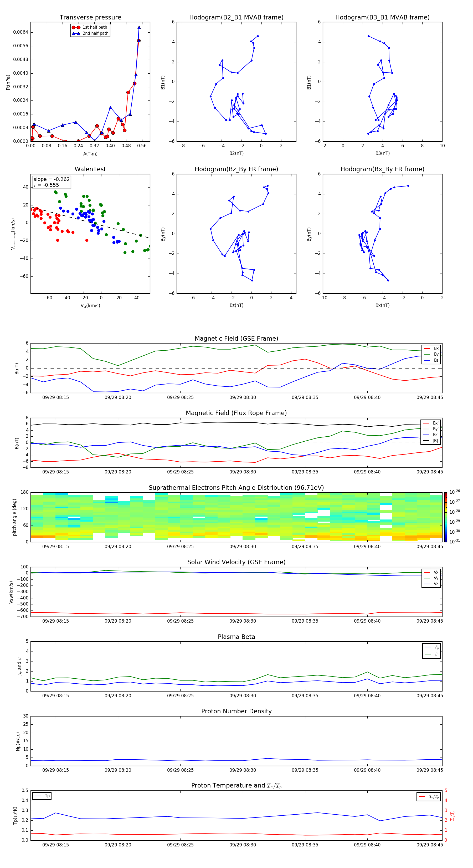The height and width of the screenshot is (868, 473).
Task: Click the 'Vsw(km/s)' axis label
Action: pos(11,592)
